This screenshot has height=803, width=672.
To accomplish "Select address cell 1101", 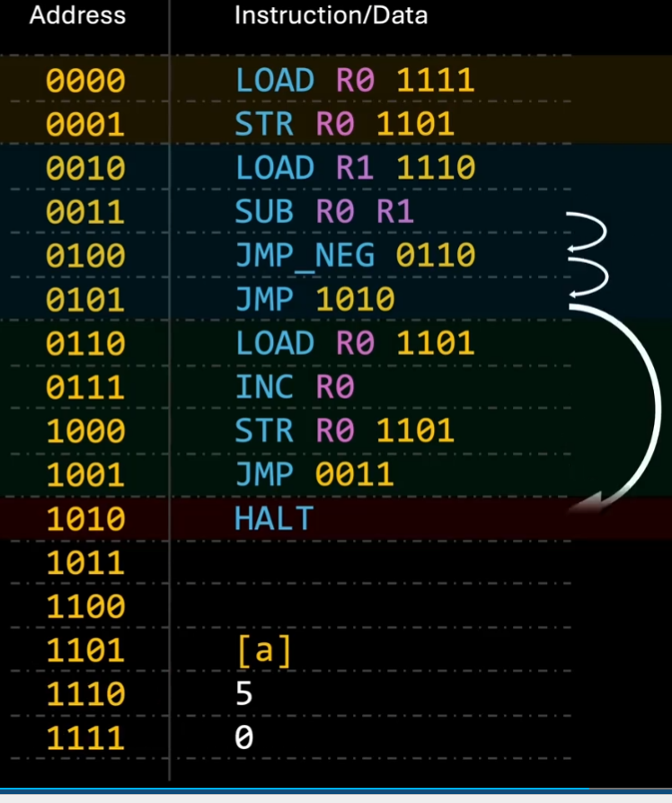I will [85, 650].
